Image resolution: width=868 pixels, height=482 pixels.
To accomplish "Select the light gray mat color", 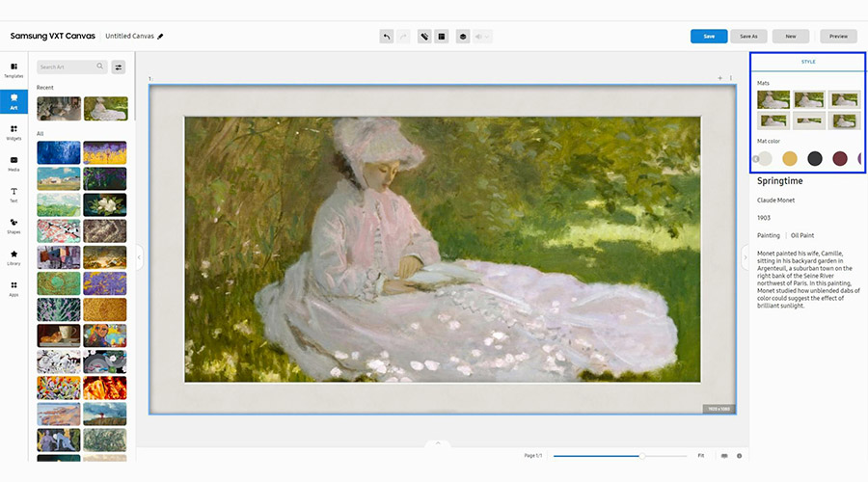I will click(765, 159).
